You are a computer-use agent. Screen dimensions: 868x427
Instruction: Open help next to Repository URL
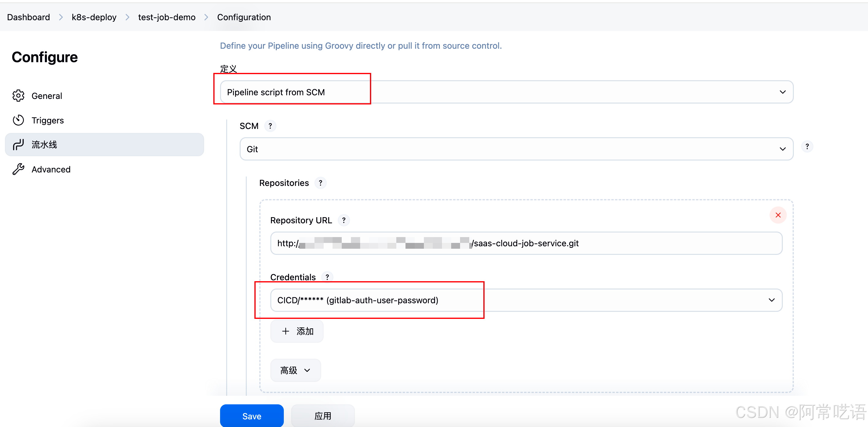click(x=343, y=220)
